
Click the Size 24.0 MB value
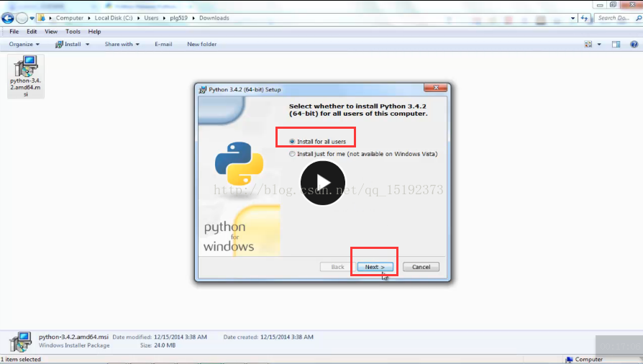165,345
